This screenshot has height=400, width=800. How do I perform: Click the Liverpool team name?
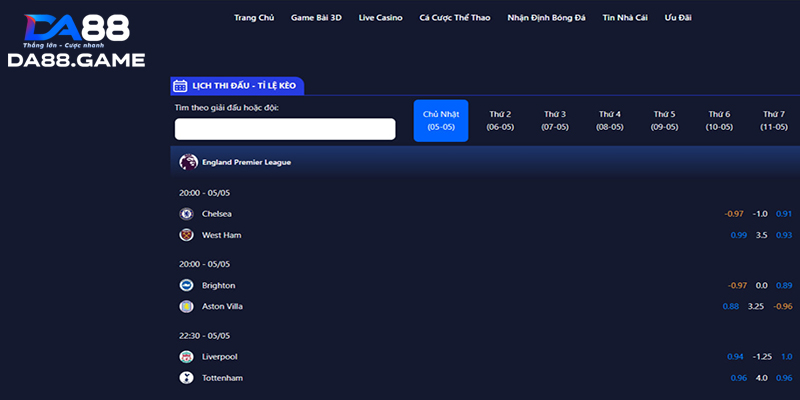pyautogui.click(x=220, y=357)
